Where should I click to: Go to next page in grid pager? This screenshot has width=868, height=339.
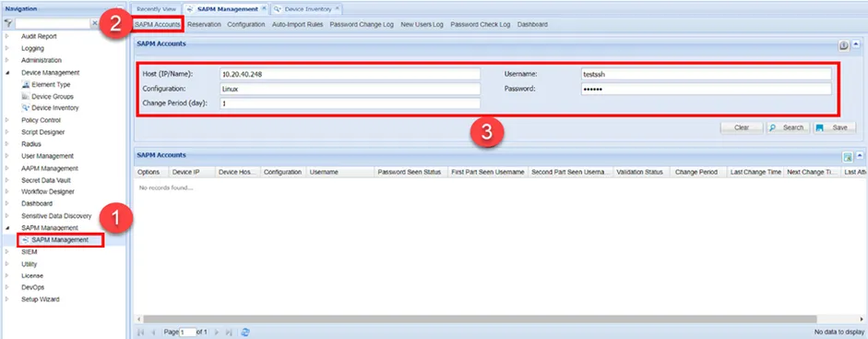[x=217, y=333]
